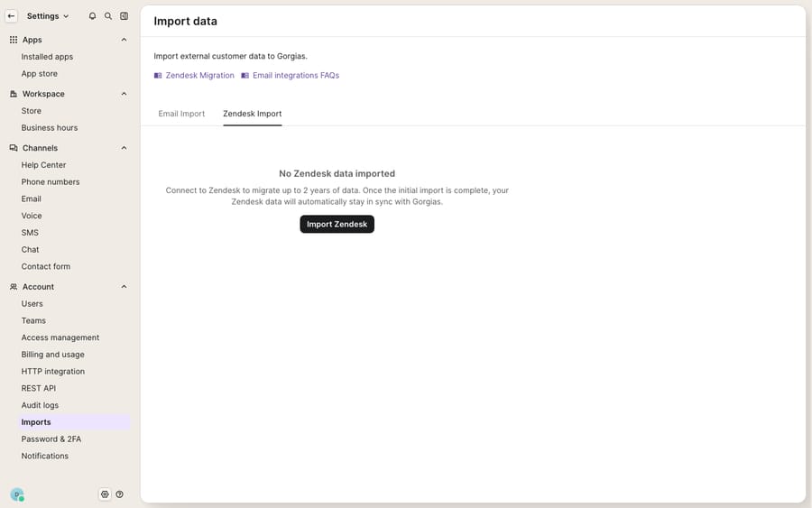The height and width of the screenshot is (508, 812).
Task: Open the Settings dropdown
Action: point(48,16)
